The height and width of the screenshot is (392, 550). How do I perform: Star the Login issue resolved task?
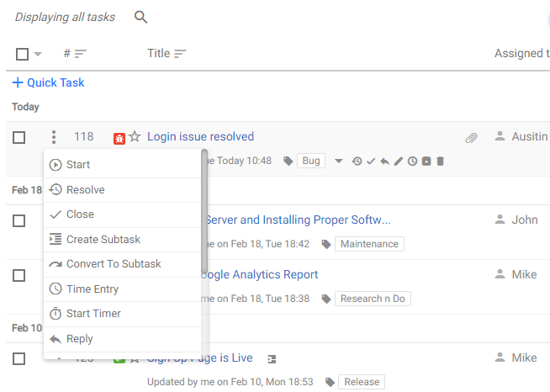pyautogui.click(x=135, y=137)
